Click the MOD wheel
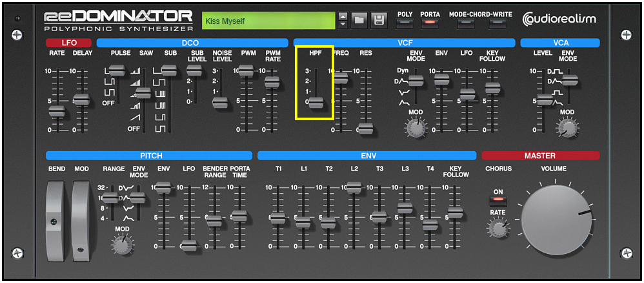 (81, 222)
